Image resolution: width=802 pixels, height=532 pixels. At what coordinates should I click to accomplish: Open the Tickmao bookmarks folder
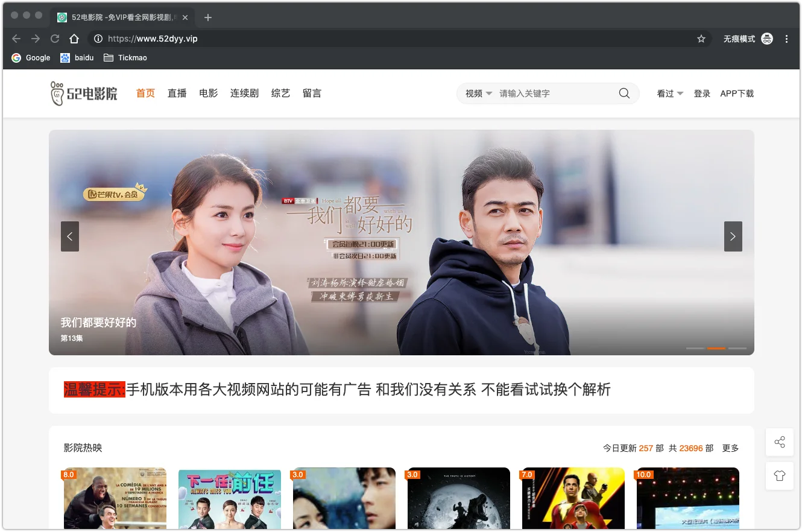pyautogui.click(x=125, y=58)
